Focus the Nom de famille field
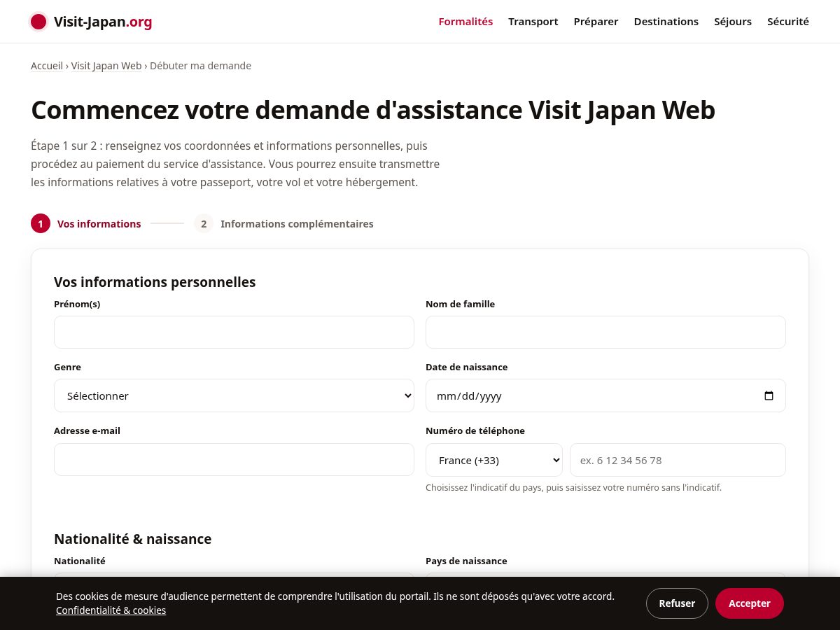The height and width of the screenshot is (630, 840). pos(605,332)
